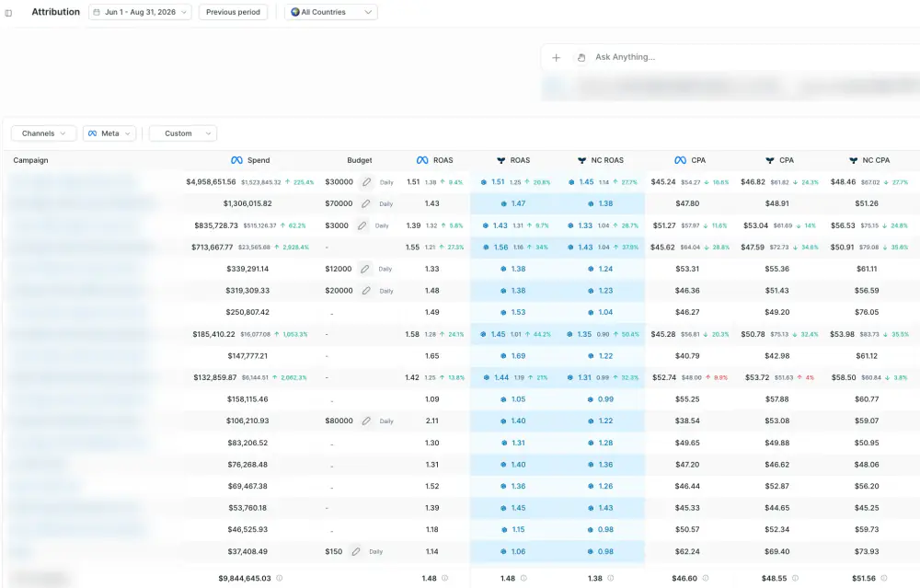Image resolution: width=920 pixels, height=588 pixels.
Task: Click info icon beside total Meta CPA $46.60
Action: 706,578
